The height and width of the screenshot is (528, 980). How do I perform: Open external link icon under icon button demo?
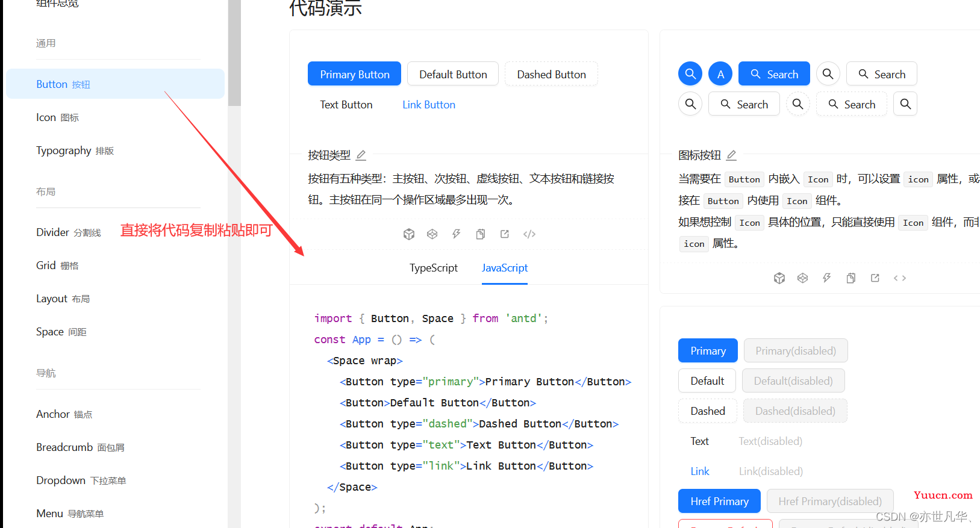coord(875,278)
